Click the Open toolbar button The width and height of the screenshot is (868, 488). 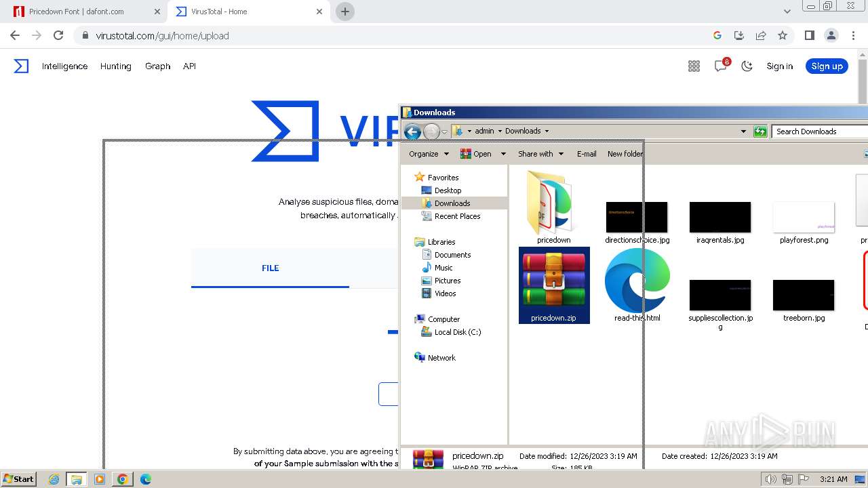[476, 154]
